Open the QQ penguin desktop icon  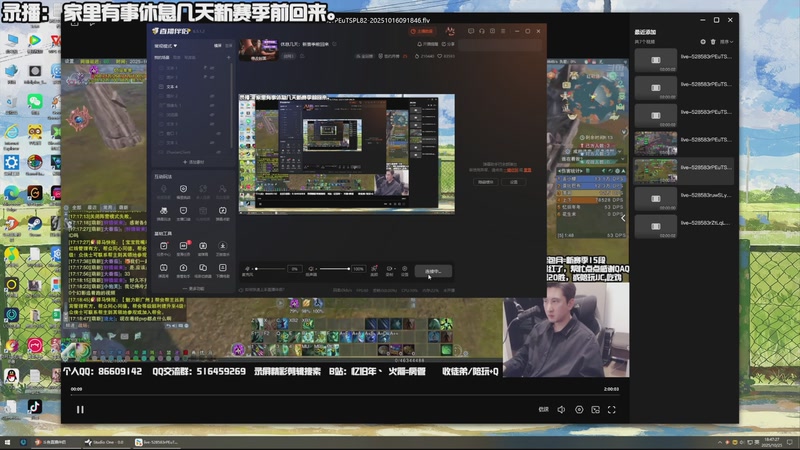pos(11,377)
